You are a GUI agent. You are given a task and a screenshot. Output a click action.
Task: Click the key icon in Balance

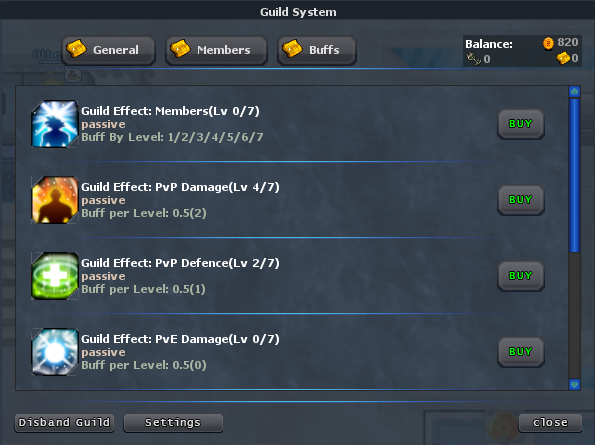[x=474, y=59]
